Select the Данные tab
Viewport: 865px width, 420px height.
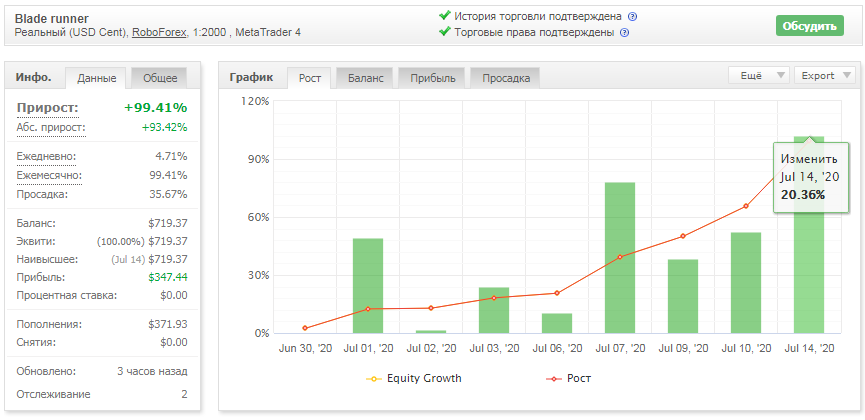[97, 78]
